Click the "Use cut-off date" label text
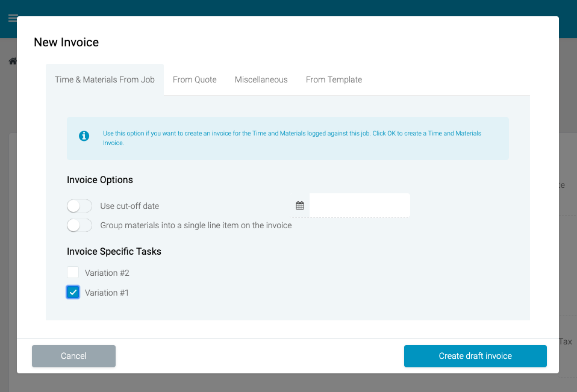Screen dimensions: 577x392 coord(129,206)
